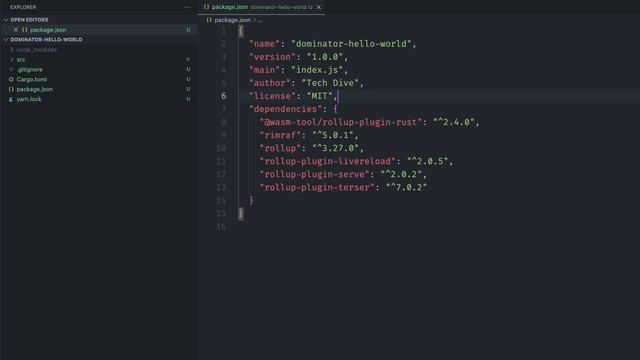Viewport: 640px width, 360px height.
Task: Click the package.json braces icon in tree
Action: [x=11, y=89]
